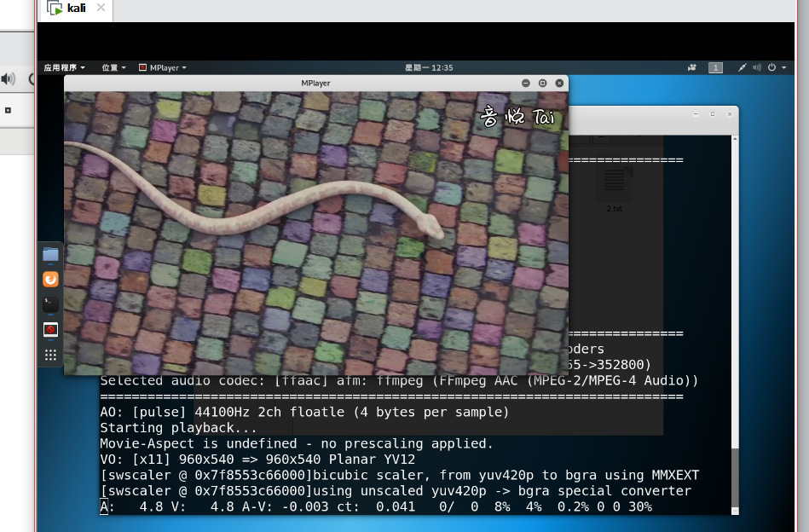Click the 'bicubic scaler' swscaler terminal line
809x532 pixels.
(x=400, y=475)
